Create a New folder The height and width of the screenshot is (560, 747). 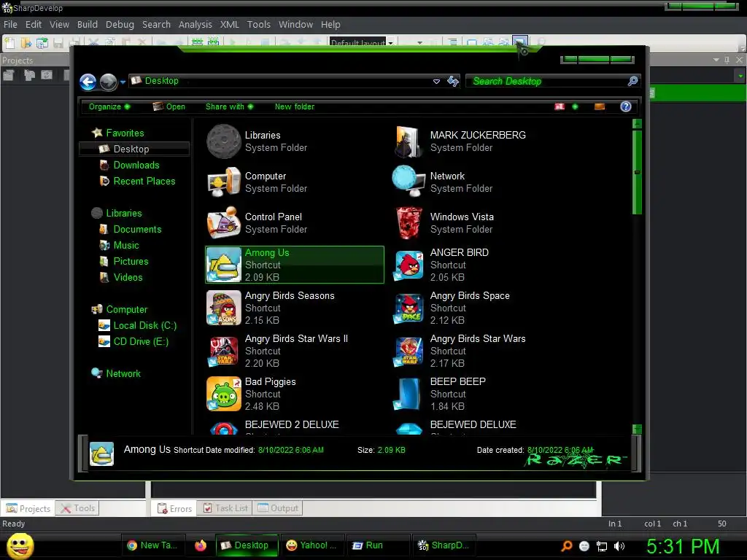(x=295, y=106)
